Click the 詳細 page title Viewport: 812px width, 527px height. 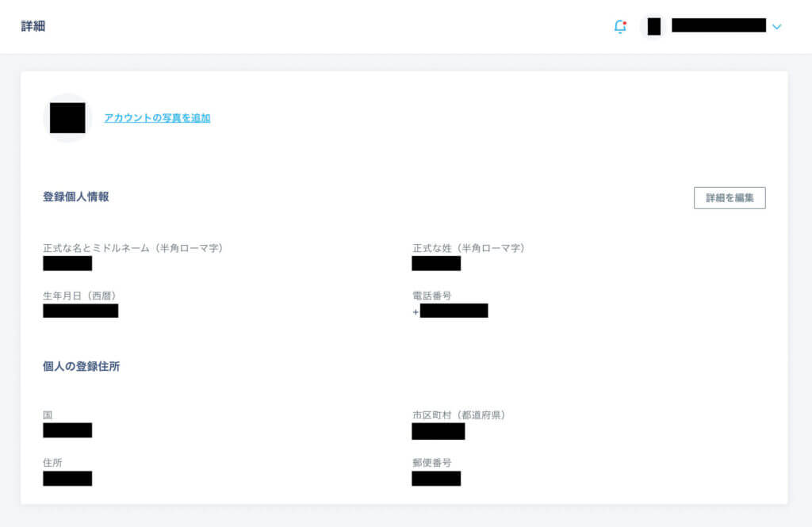tap(33, 26)
